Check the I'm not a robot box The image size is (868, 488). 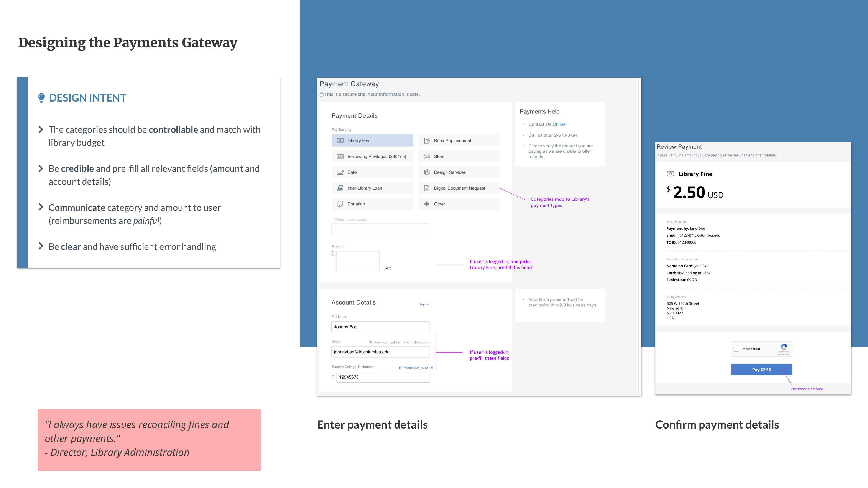tap(736, 349)
